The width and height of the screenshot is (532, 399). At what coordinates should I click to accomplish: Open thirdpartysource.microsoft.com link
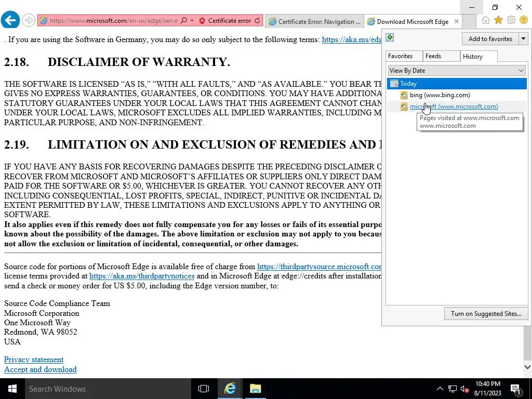point(320,267)
